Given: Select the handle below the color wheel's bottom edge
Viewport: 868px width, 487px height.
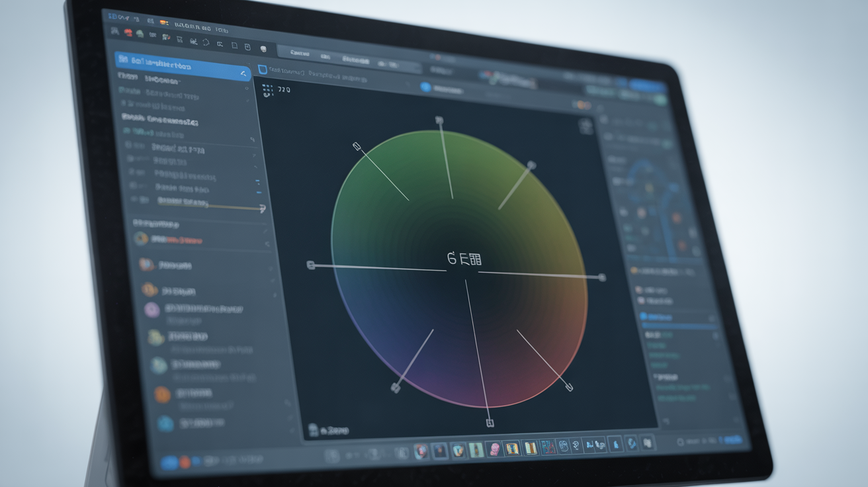Looking at the screenshot, I should [x=490, y=422].
